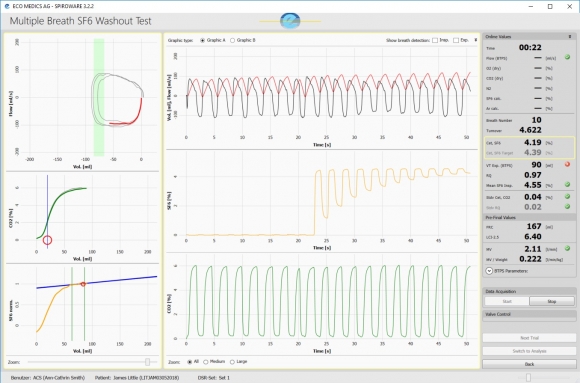This screenshot has height=383, width=580.
Task: Click the Benutzer entry in status bar
Action: click(48, 378)
